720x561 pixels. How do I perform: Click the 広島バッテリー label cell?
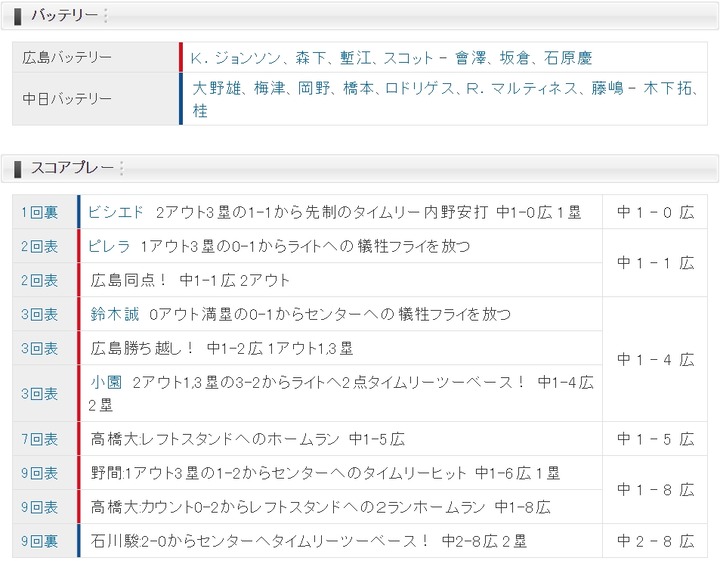click(96, 57)
